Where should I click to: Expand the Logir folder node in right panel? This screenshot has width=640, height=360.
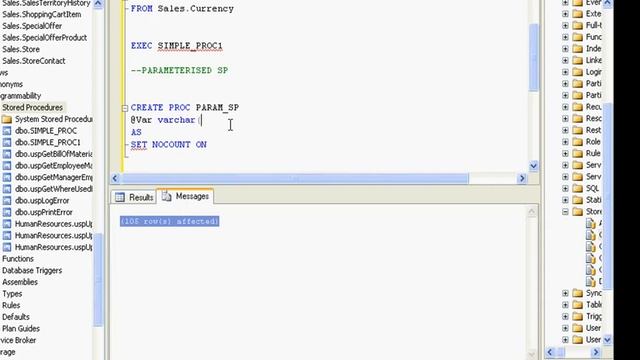point(565,72)
